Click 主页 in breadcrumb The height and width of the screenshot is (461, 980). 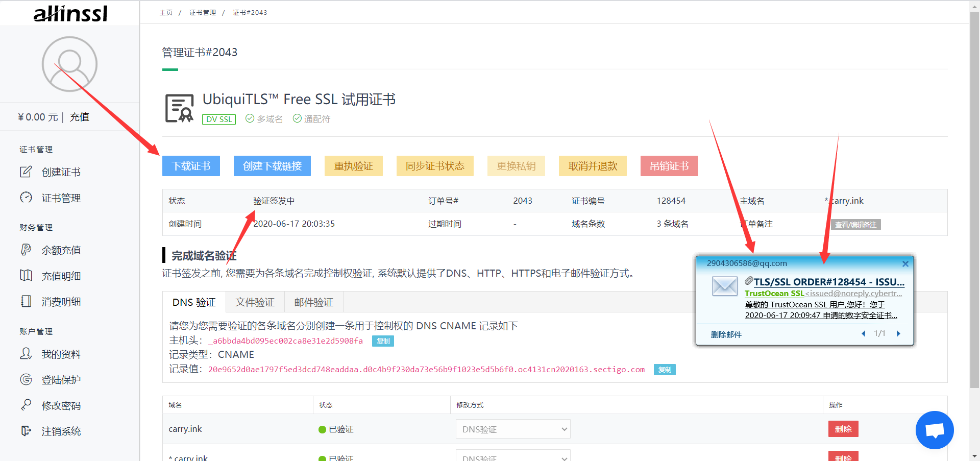pos(166,12)
